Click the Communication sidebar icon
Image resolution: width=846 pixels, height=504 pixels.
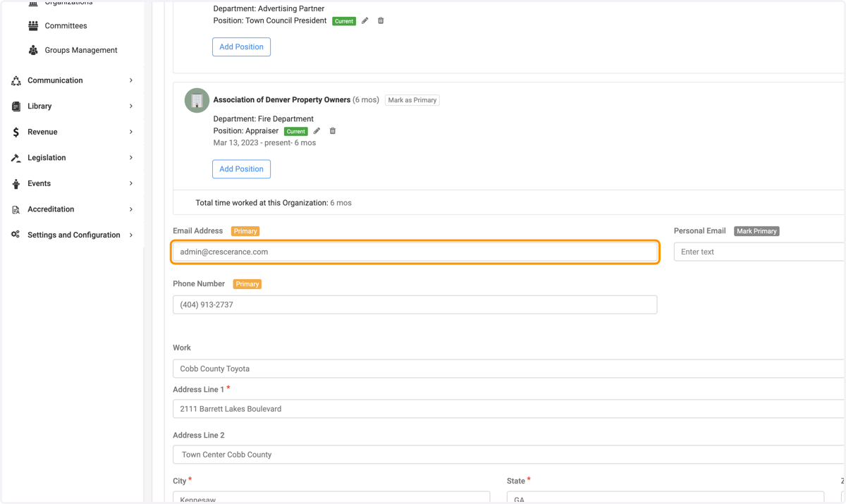point(16,81)
